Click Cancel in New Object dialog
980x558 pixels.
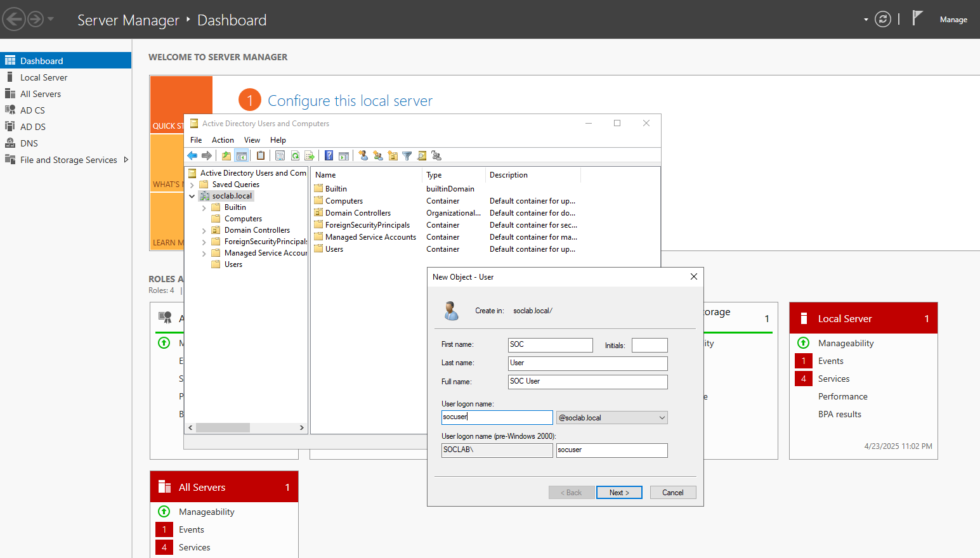673,493
